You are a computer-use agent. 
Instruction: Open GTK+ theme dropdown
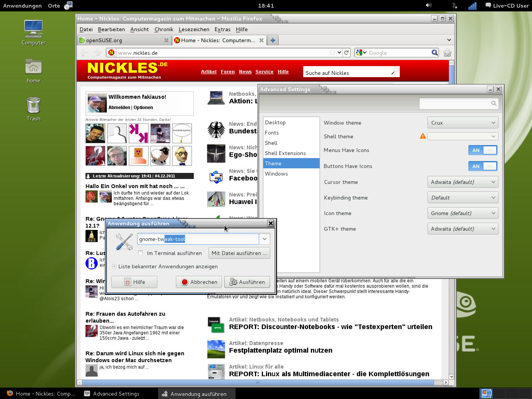pos(463,229)
